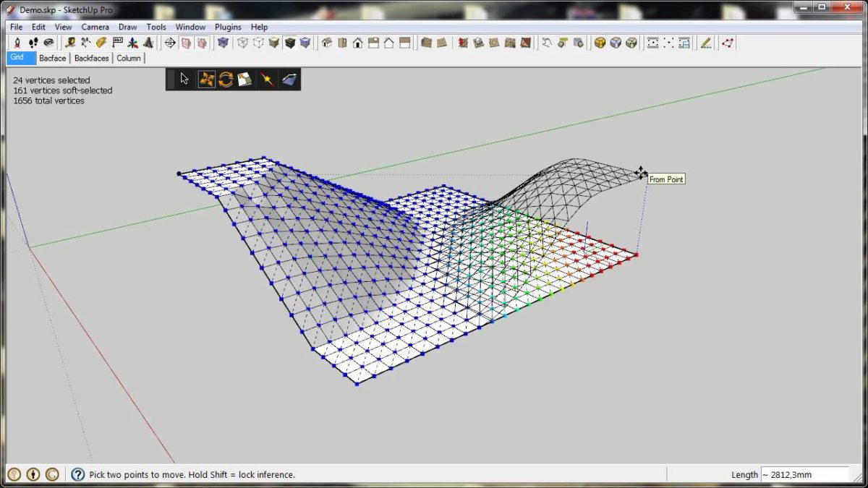
Task: Toggle the shaded with textures style
Action: tap(289, 43)
